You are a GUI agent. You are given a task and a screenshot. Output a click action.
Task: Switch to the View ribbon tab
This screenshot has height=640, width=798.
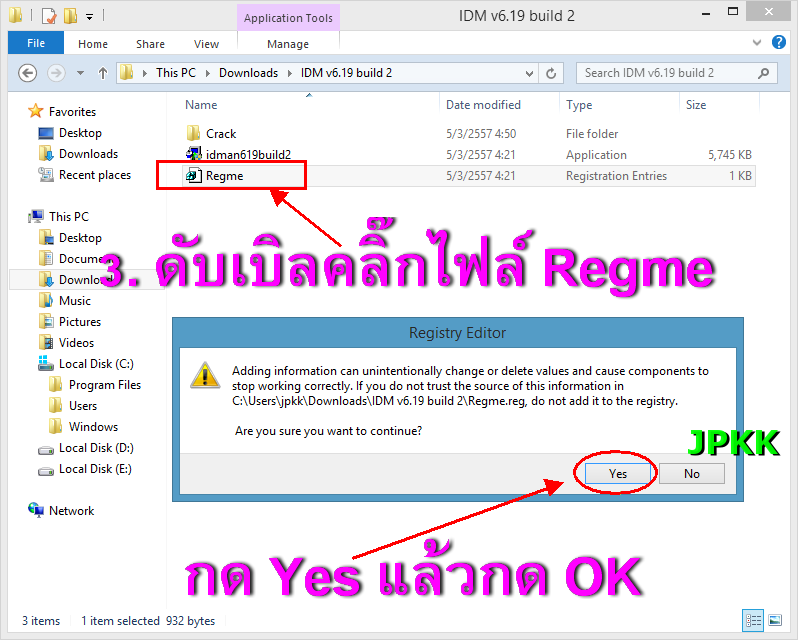[x=206, y=44]
